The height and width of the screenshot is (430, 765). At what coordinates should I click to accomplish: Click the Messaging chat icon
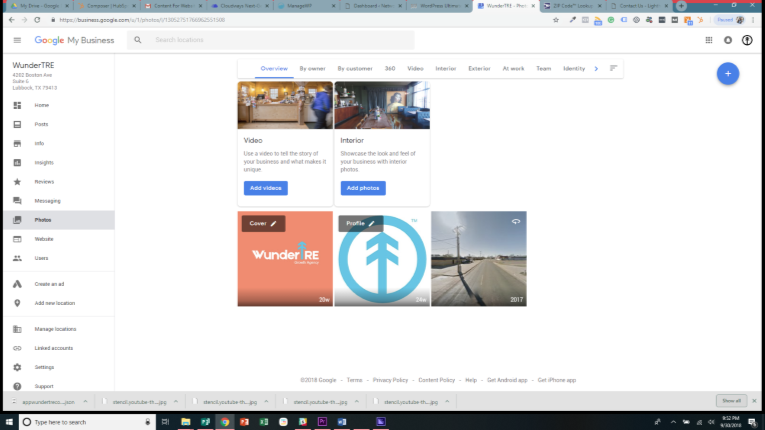pos(17,201)
